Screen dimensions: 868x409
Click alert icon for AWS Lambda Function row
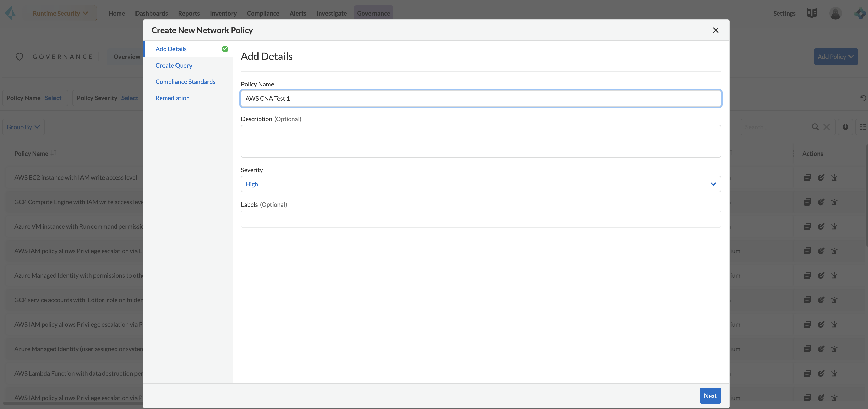834,373
